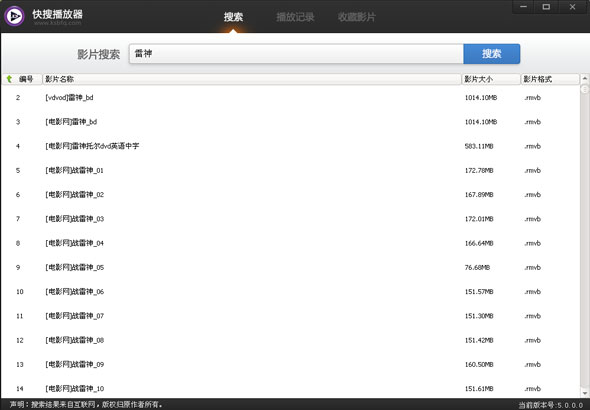
Task: Click size value 160.50MB
Action: [479, 364]
